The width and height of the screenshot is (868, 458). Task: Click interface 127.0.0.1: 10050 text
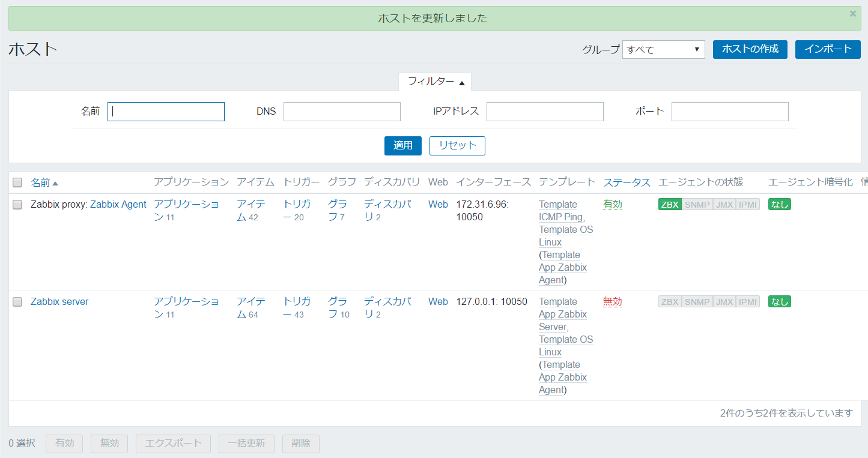(x=491, y=302)
